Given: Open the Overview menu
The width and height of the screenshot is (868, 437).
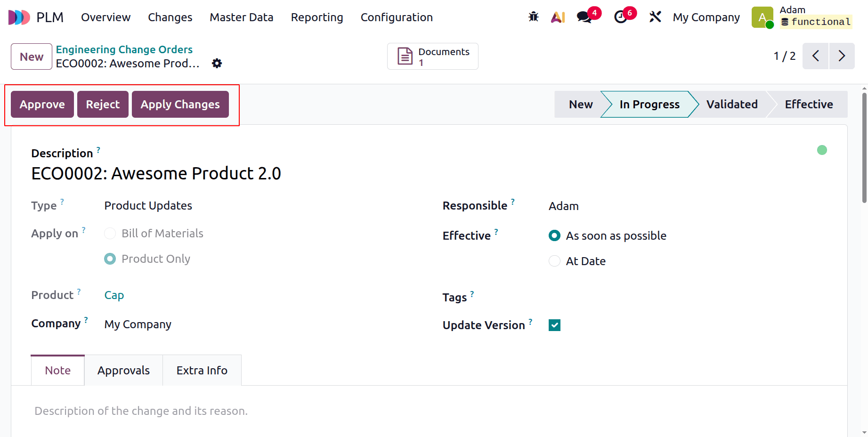Looking at the screenshot, I should [x=105, y=17].
